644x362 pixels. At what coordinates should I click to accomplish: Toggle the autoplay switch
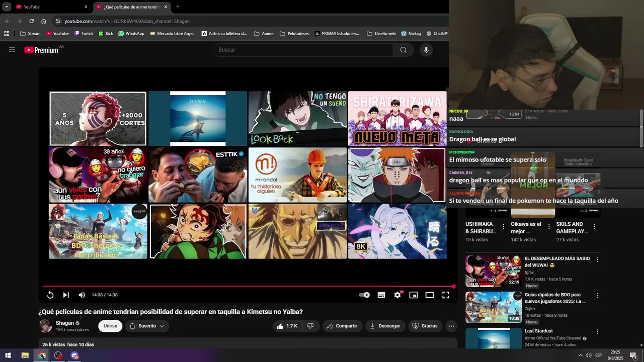(364, 295)
